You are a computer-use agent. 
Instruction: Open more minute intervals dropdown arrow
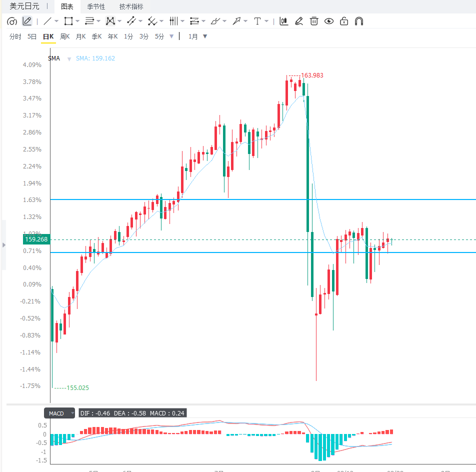tap(171, 36)
